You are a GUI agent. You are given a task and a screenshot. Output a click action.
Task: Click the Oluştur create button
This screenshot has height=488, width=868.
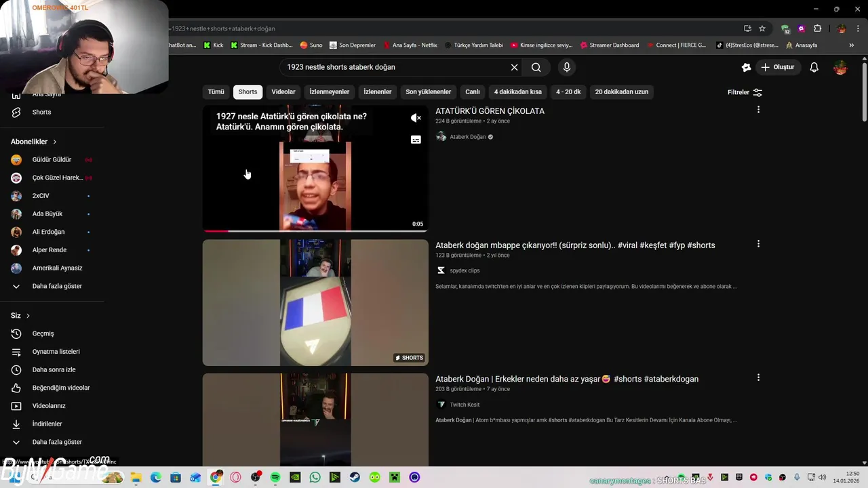click(x=778, y=67)
